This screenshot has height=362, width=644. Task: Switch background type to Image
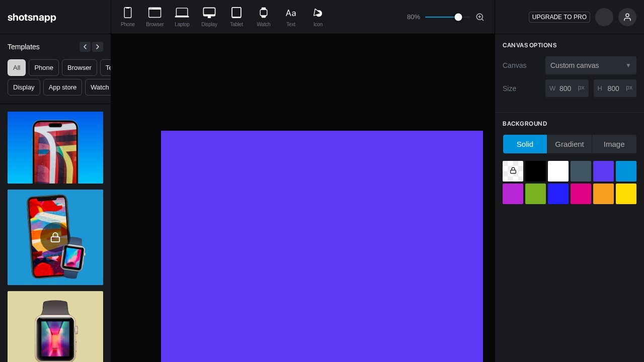click(614, 144)
